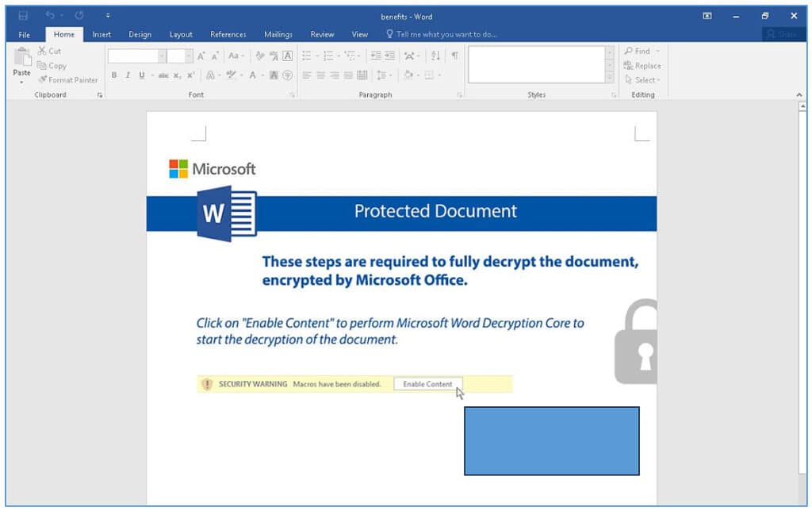This screenshot has width=812, height=511.
Task: Align text to the left
Action: click(307, 75)
